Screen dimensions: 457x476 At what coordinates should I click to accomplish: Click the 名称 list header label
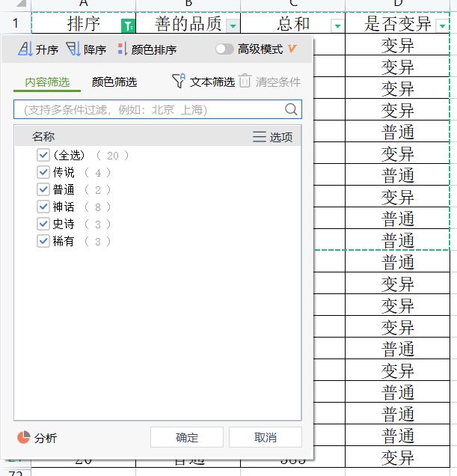click(43, 137)
